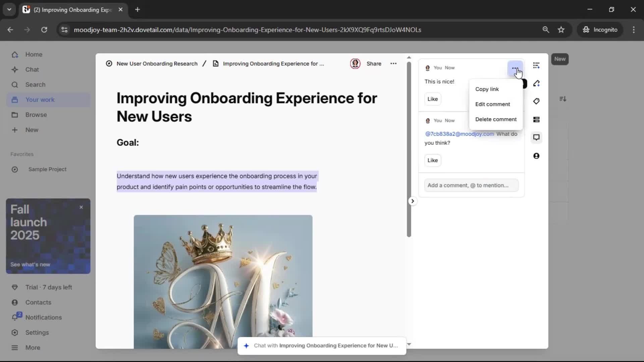
Task: Open the contacts person icon in right rail
Action: (536, 156)
